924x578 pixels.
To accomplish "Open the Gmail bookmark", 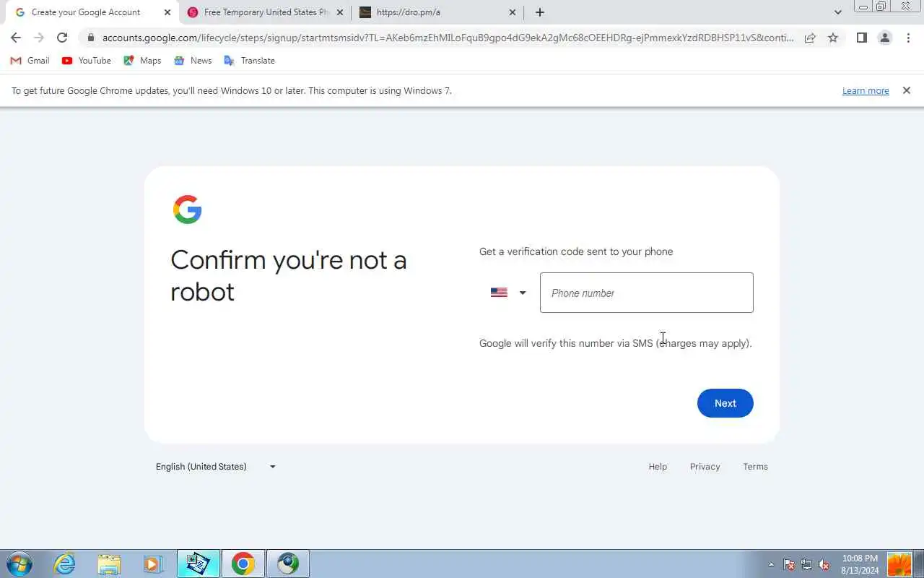I will coord(30,61).
